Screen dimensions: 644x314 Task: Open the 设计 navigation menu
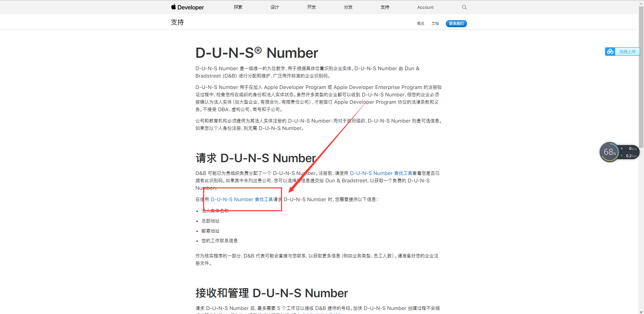(275, 7)
